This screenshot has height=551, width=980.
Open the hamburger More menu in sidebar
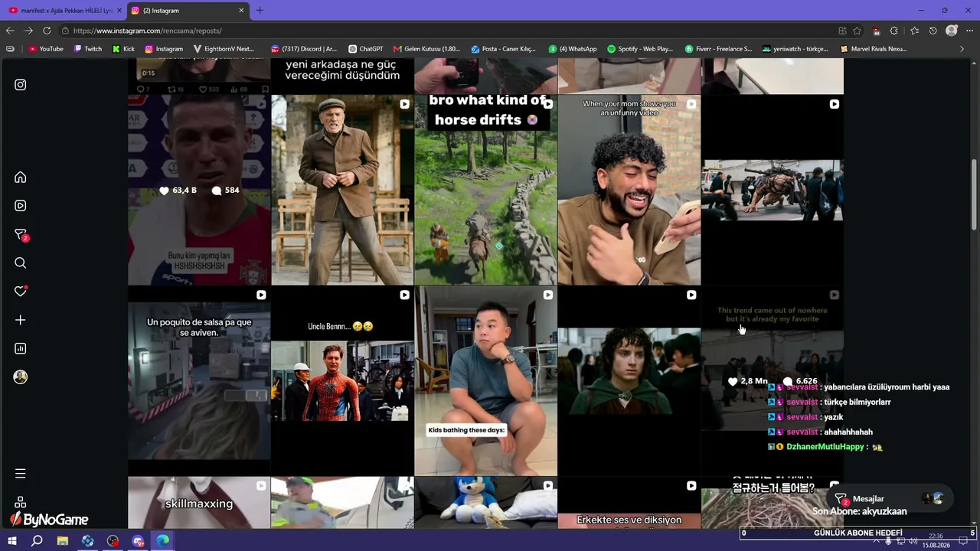(x=21, y=474)
